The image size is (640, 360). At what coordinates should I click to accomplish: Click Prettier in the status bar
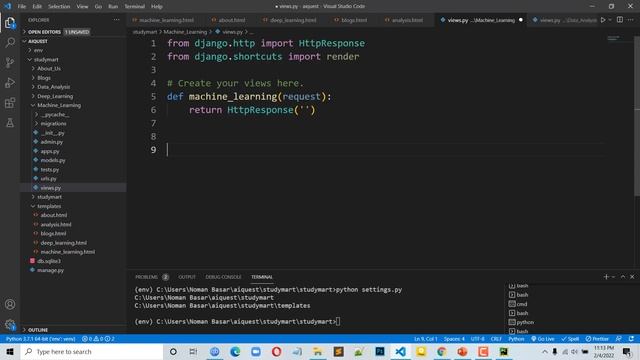click(x=597, y=339)
